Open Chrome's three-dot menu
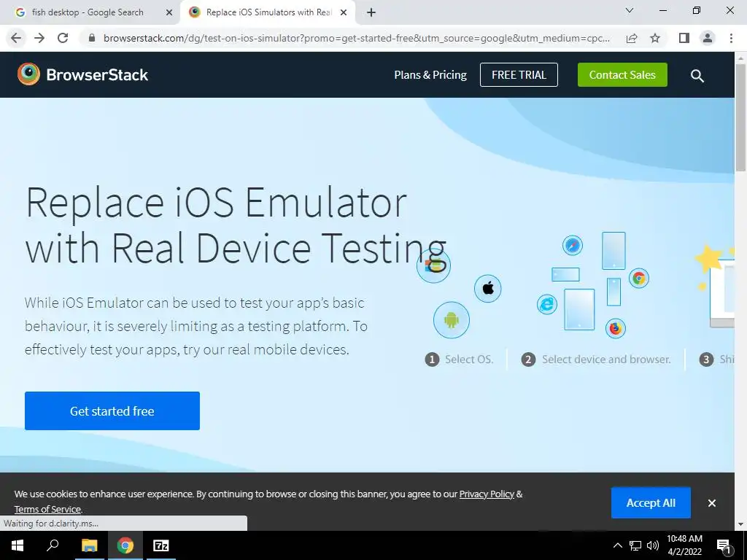This screenshot has width=747, height=560. [731, 38]
